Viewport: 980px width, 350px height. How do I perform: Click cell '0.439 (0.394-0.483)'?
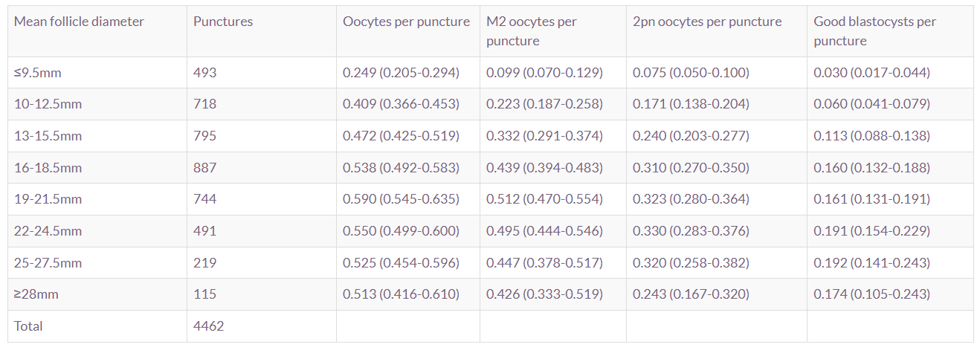coord(544,168)
